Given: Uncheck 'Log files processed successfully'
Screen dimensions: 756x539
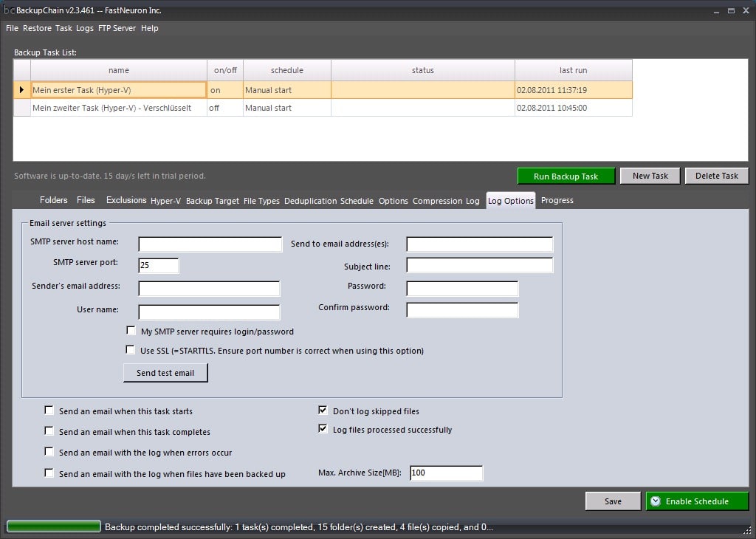Looking at the screenshot, I should (x=323, y=428).
